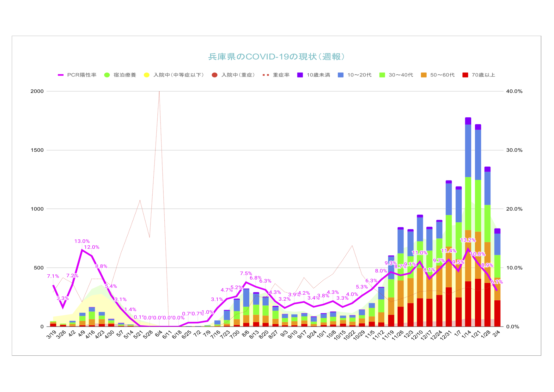Viewport: 554px width, 392px height.
Task: Select the green 30〜40代 legend square
Action: pos(382,75)
